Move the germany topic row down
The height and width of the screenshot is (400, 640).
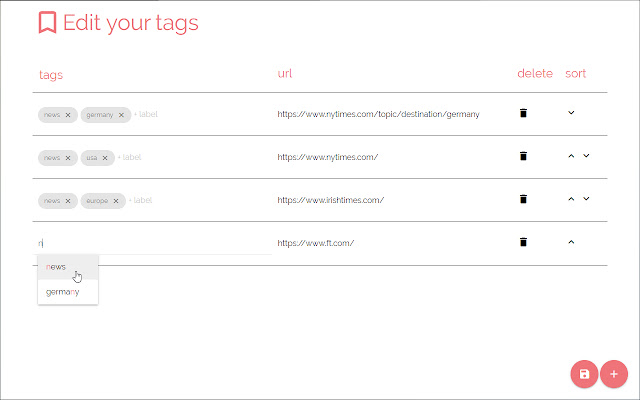coord(571,113)
